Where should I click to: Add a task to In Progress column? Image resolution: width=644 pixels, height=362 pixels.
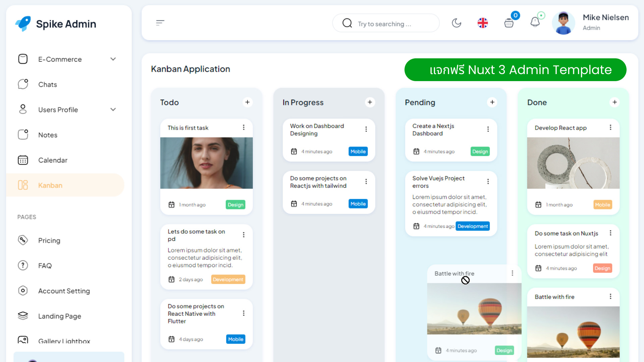click(370, 102)
